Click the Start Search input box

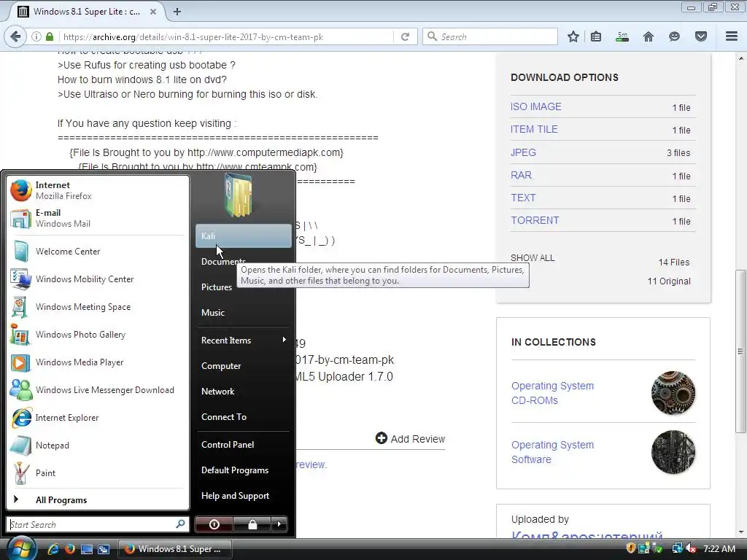[91, 524]
